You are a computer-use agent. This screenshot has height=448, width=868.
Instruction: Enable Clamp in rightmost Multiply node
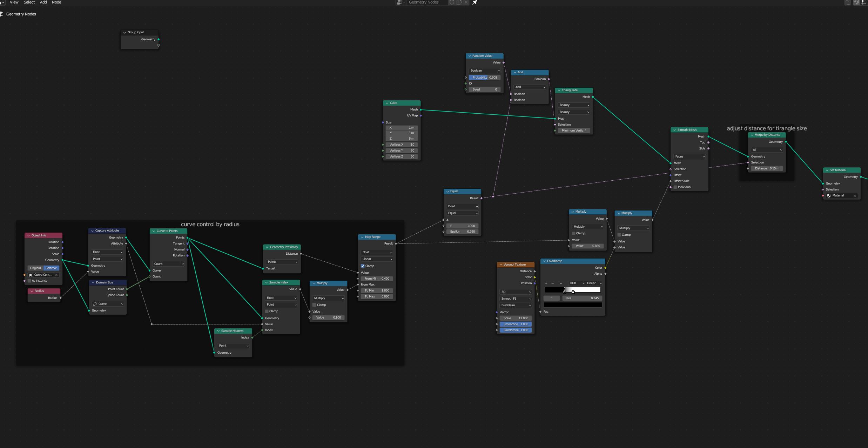(x=619, y=235)
